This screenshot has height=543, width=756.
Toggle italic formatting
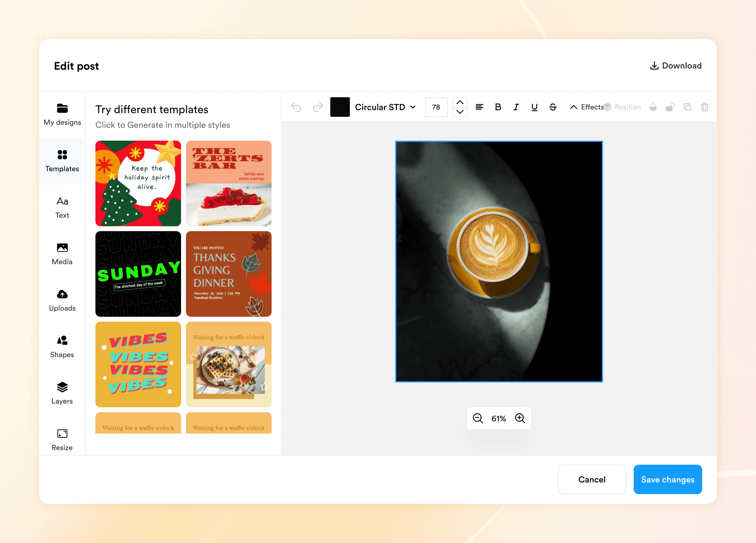point(516,107)
